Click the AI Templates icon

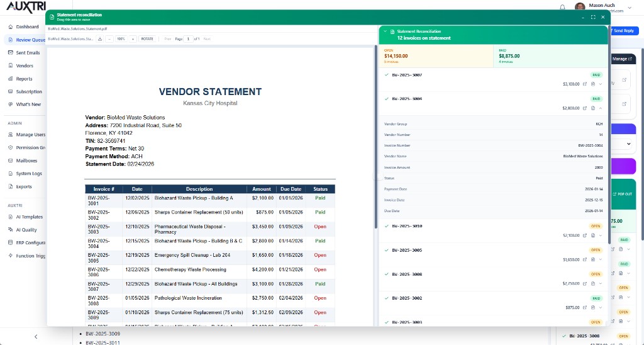tap(11, 217)
